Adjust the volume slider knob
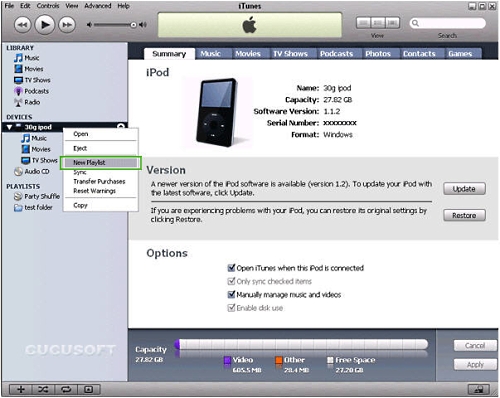Screen dimensions: 500x398 point(133,25)
